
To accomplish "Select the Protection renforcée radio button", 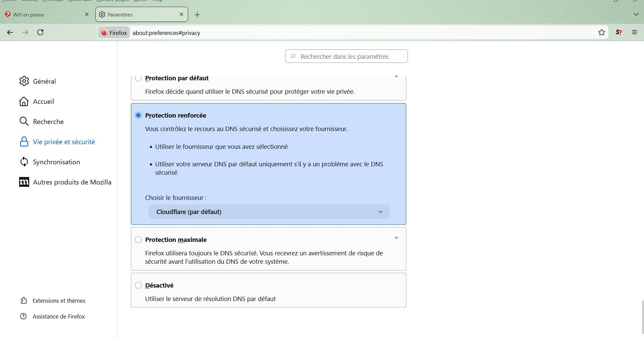I will [x=138, y=115].
